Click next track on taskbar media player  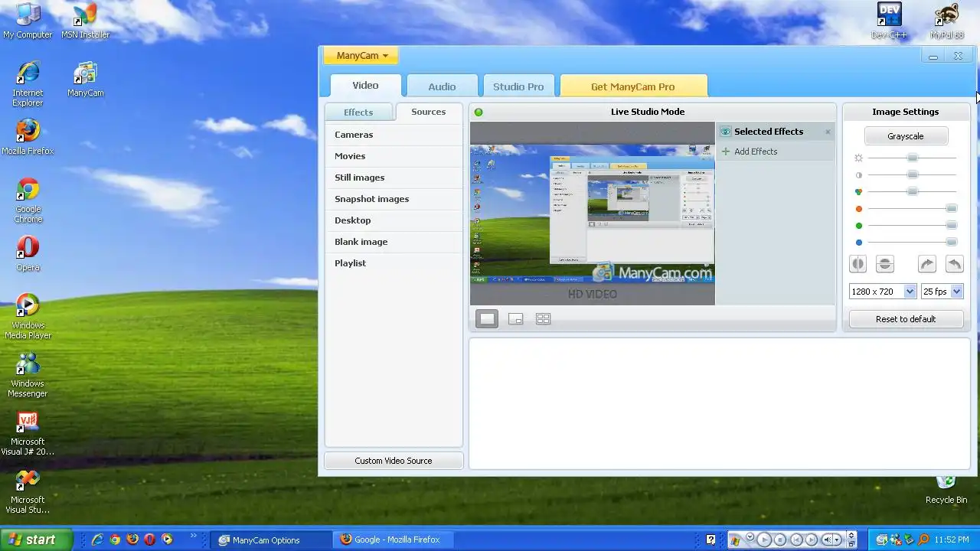(x=812, y=540)
